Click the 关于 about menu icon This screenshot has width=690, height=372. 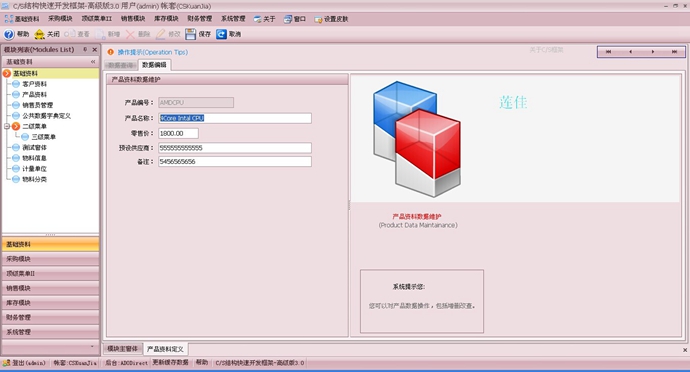pos(257,19)
